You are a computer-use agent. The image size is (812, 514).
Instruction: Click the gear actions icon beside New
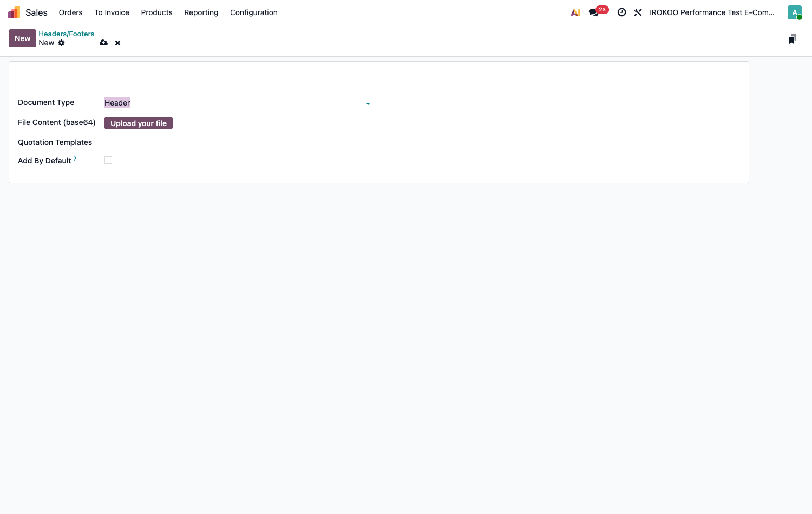coord(61,43)
